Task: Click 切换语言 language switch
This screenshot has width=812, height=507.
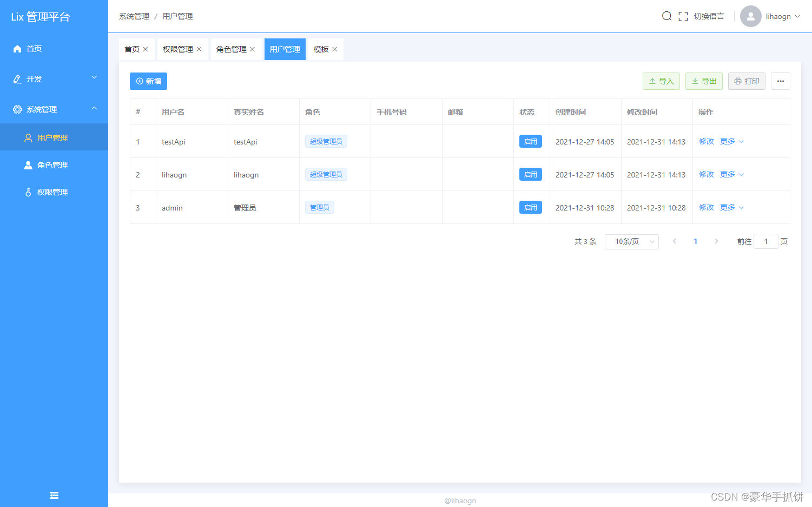Action: point(709,16)
